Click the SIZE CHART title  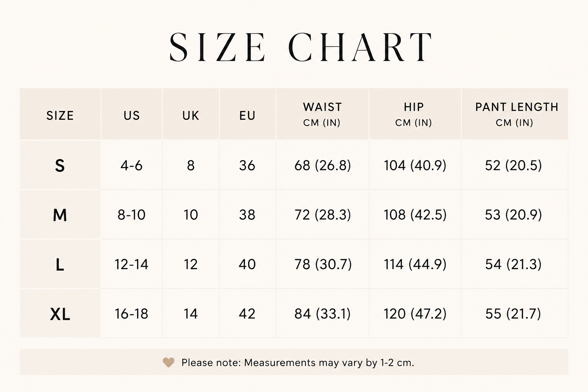point(301,47)
